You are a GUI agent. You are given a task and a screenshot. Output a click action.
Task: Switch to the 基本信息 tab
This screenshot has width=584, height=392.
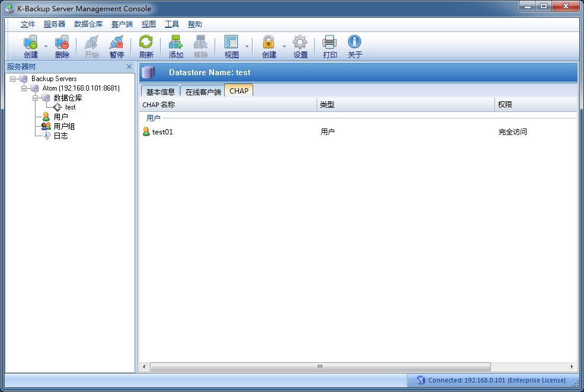161,92
